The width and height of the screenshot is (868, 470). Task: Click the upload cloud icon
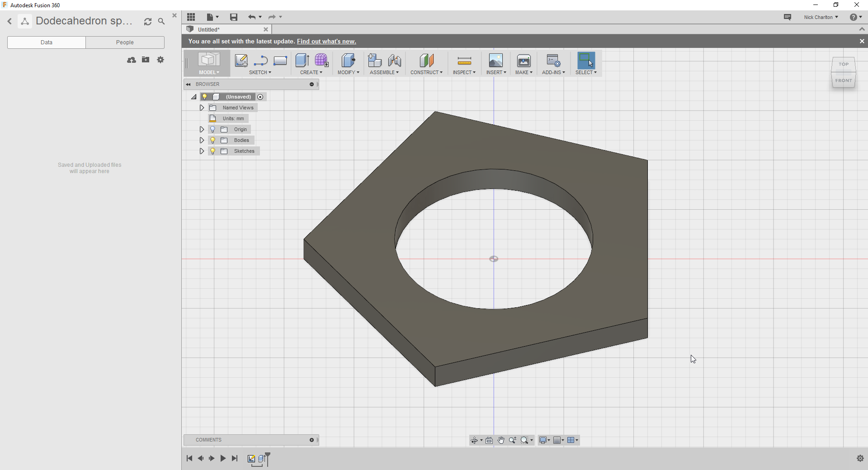pos(132,60)
